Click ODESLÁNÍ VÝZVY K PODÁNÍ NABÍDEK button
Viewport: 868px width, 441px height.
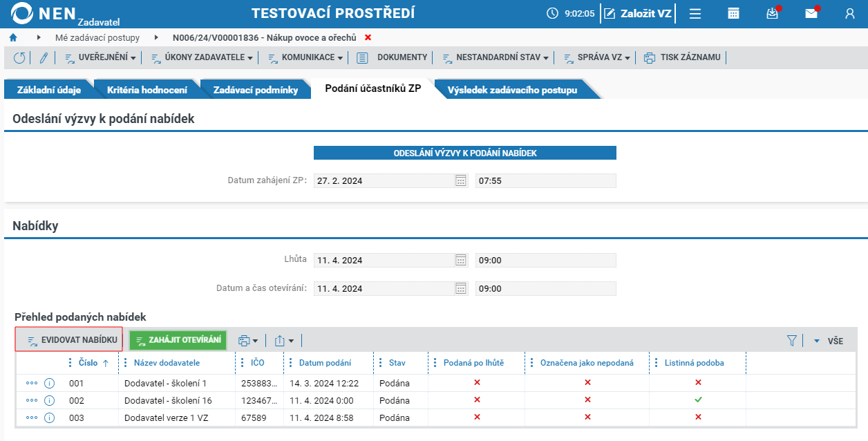465,153
